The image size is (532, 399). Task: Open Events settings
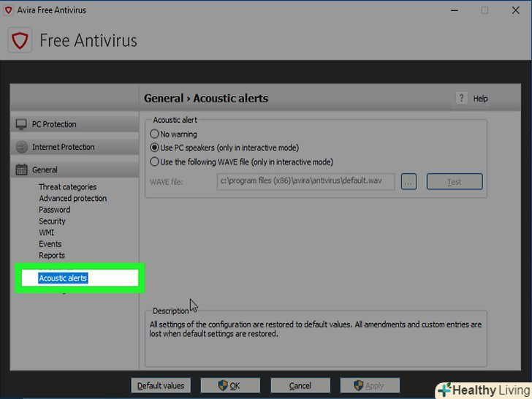pos(50,244)
